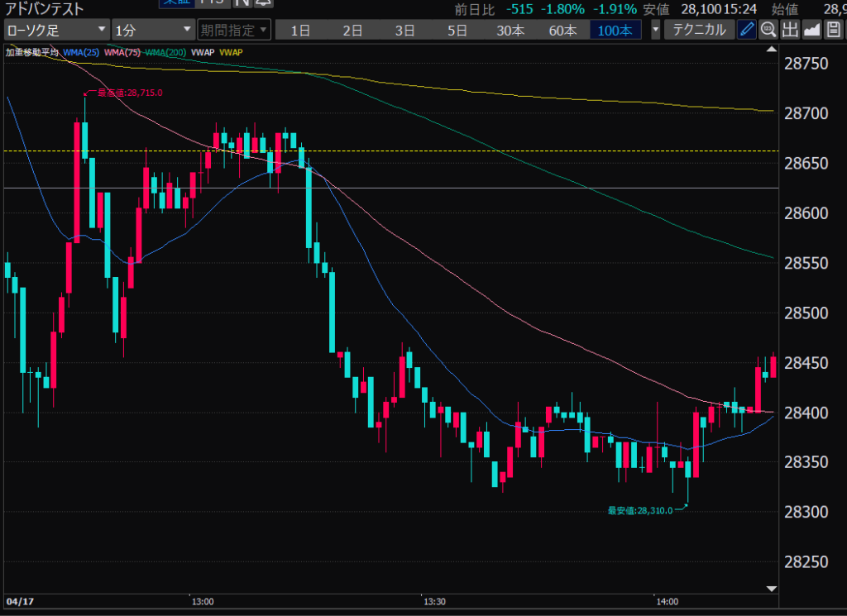Screen dimensions: 847x616
Task: Switch to the 60本 range
Action: point(562,30)
